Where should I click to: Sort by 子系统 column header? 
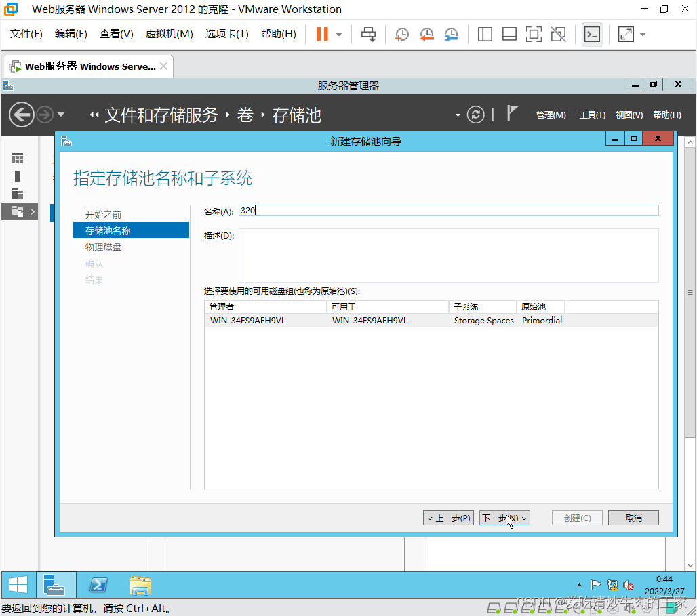[x=483, y=307]
